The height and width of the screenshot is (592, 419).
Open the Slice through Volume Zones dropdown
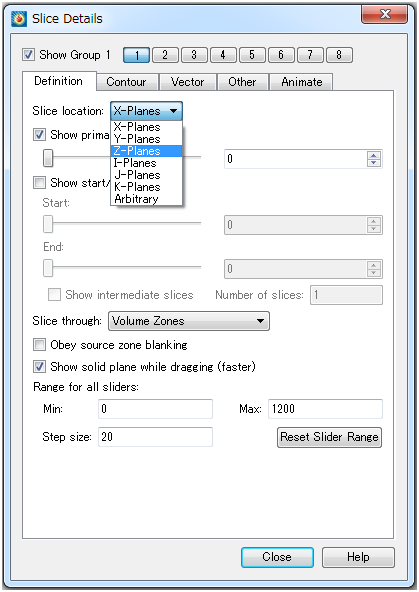click(x=189, y=321)
